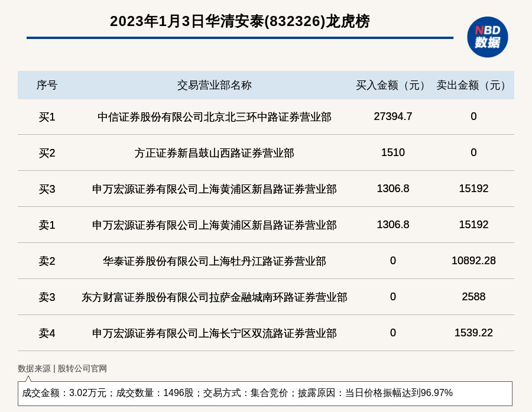
Task: Click the 交易营业部名称 column header
Action: [x=215, y=85]
